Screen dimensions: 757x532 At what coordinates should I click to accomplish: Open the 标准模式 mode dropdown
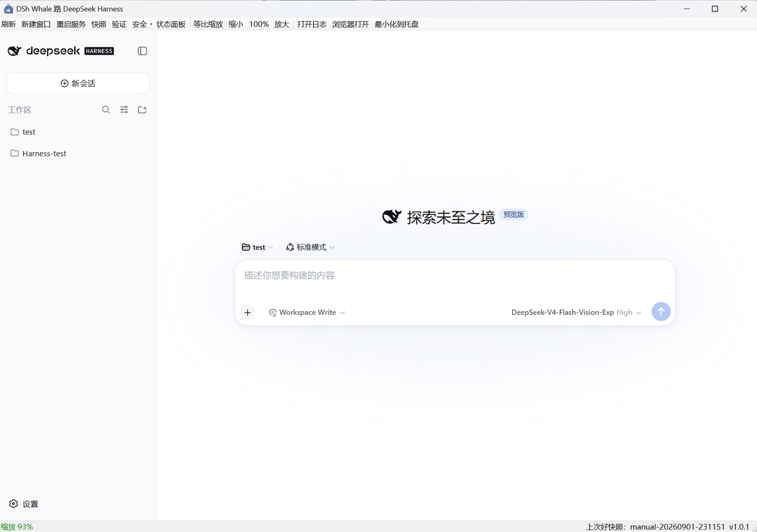[x=311, y=247]
